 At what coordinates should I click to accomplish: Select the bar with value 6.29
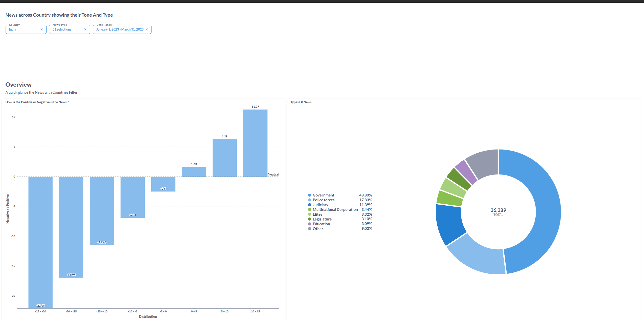[x=225, y=158]
